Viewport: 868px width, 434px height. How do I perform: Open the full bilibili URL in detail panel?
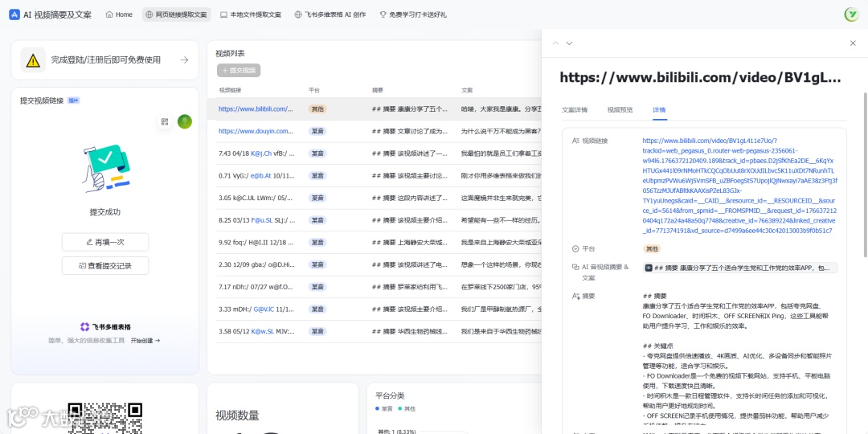tap(740, 186)
